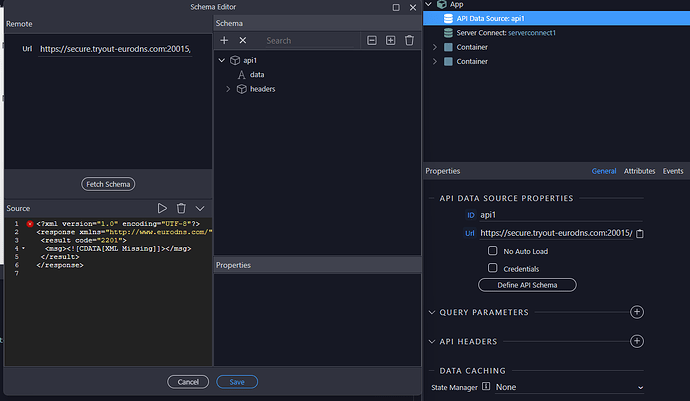
Task: Collapse the App tree node
Action: tap(428, 4)
